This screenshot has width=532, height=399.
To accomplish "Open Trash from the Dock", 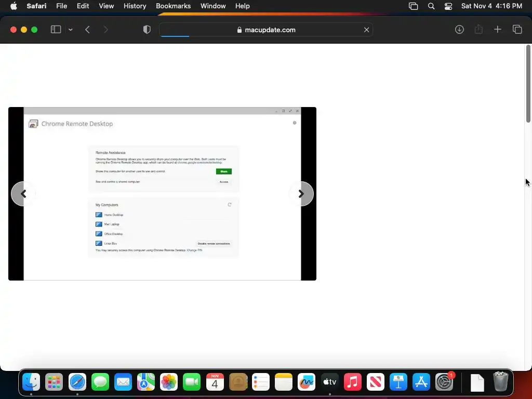I will coord(501,382).
